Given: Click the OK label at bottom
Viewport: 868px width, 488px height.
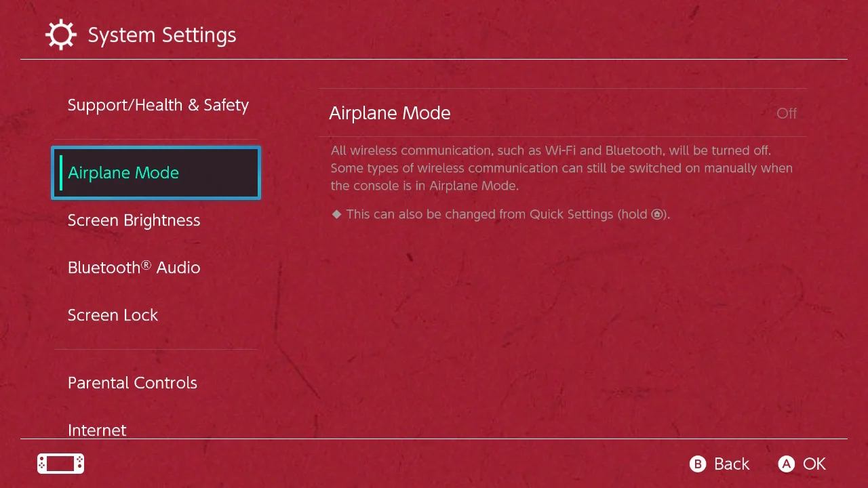Looking at the screenshot, I should pyautogui.click(x=814, y=464).
